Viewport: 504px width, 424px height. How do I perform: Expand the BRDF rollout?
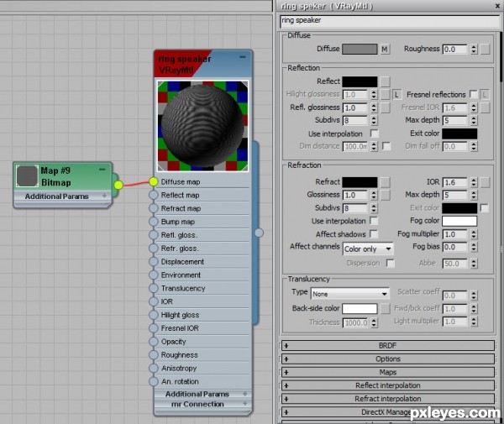tap(388, 346)
